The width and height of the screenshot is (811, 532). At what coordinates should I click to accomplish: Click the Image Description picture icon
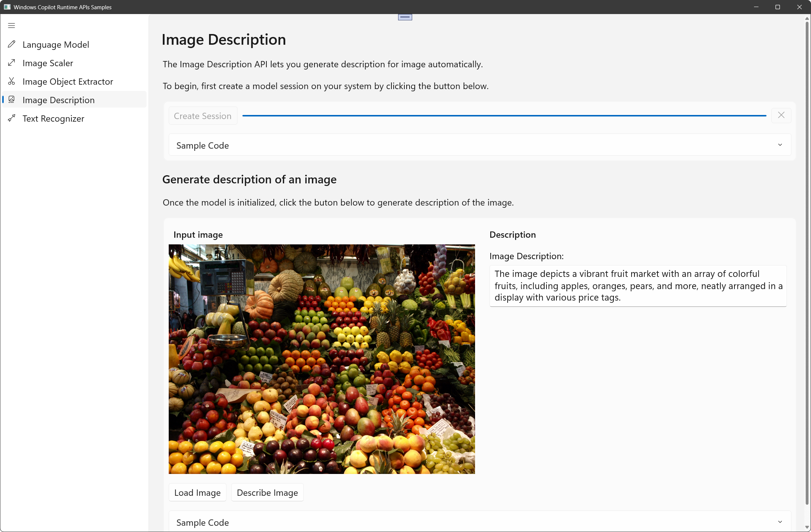[11, 100]
